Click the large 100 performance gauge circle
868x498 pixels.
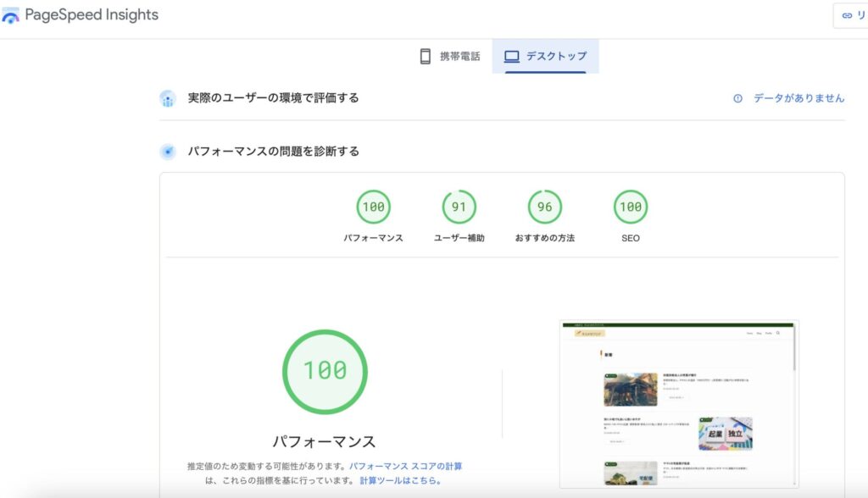325,371
